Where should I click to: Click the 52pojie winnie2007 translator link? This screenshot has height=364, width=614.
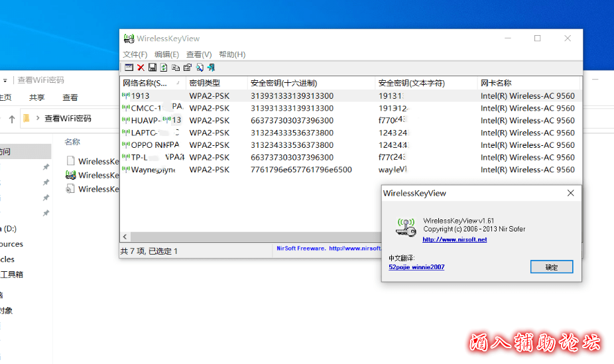416,267
